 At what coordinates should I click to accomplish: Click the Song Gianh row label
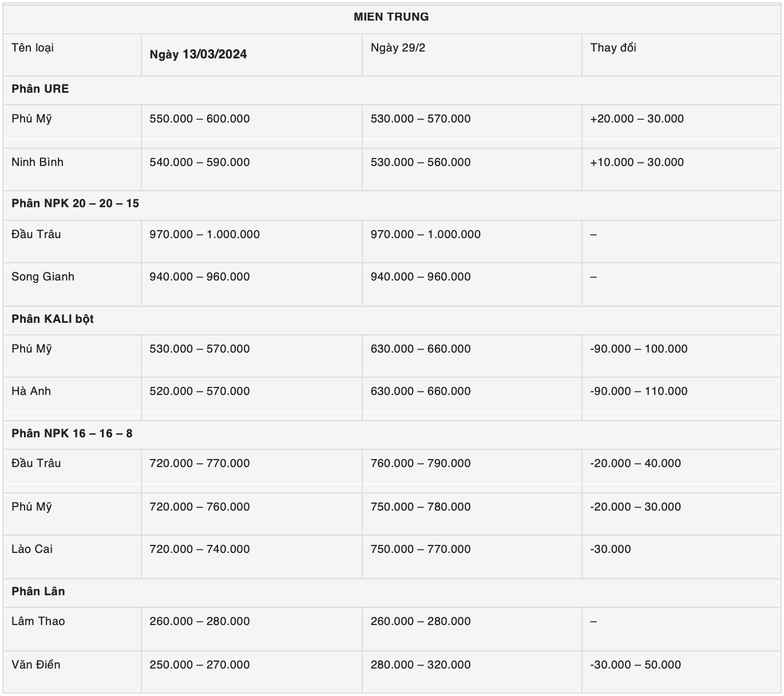pyautogui.click(x=43, y=277)
